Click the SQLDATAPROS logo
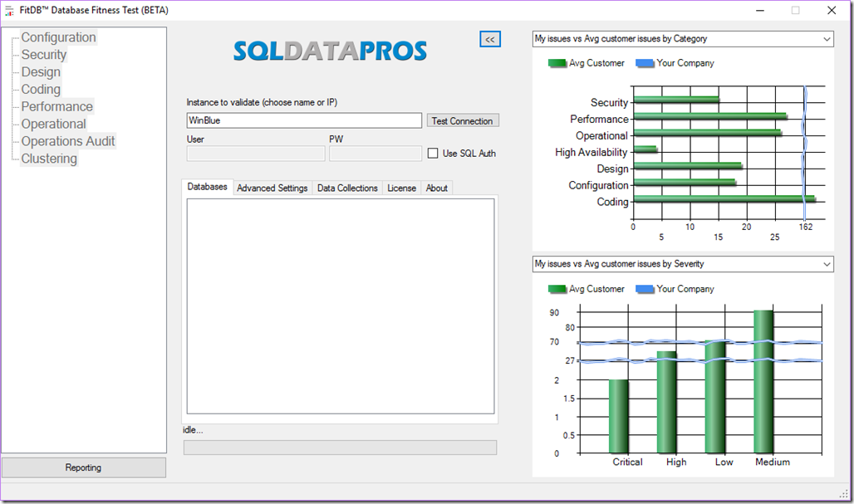The width and height of the screenshot is (854, 504). coord(330,51)
